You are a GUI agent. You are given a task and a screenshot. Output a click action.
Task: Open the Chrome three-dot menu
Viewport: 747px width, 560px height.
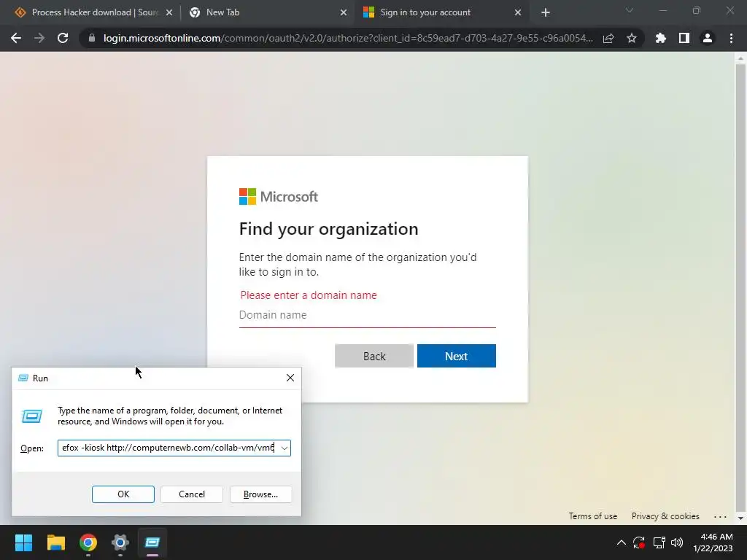click(731, 38)
